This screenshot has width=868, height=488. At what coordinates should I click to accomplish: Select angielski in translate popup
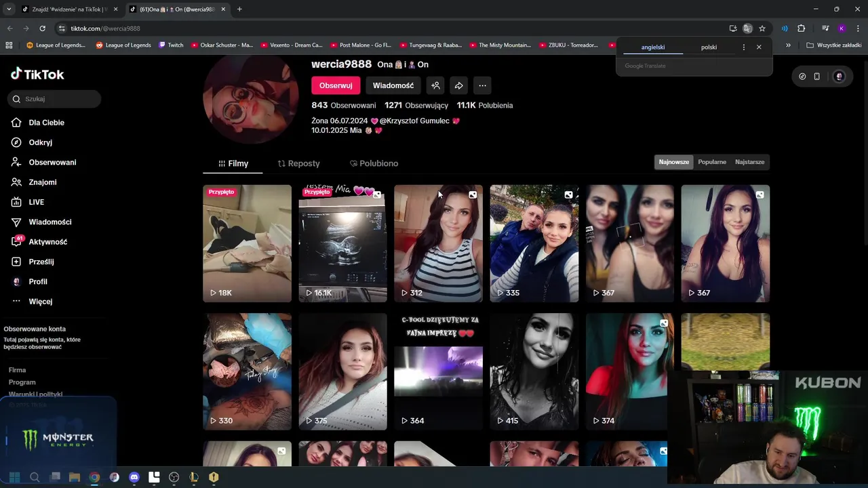click(x=653, y=47)
